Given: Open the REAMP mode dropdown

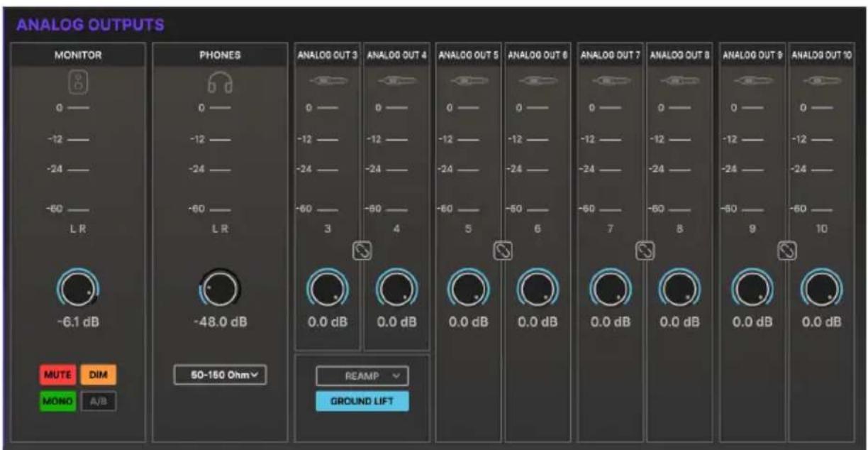Looking at the screenshot, I should (x=362, y=375).
